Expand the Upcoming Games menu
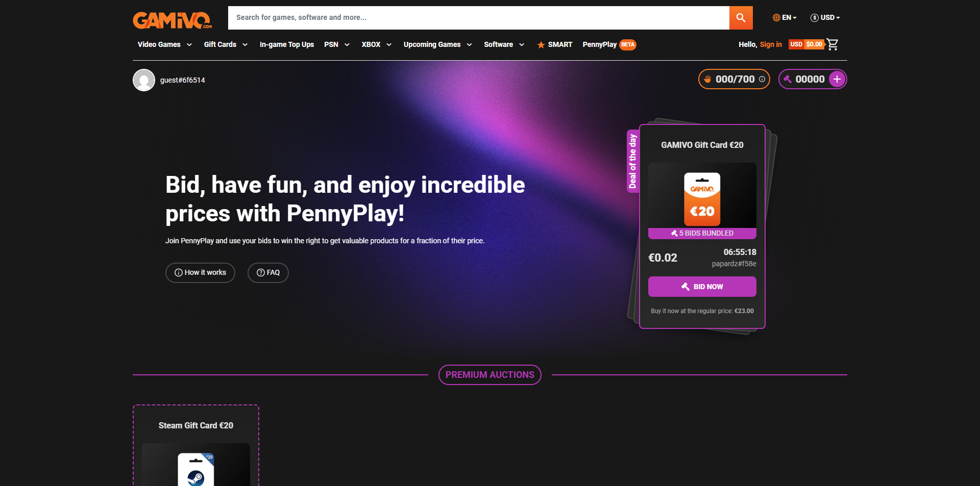The image size is (980, 486). coord(438,44)
